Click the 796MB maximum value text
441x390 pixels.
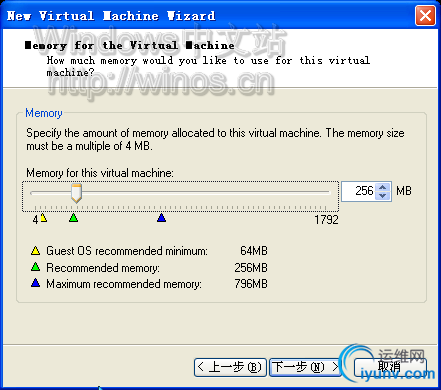coord(251,284)
